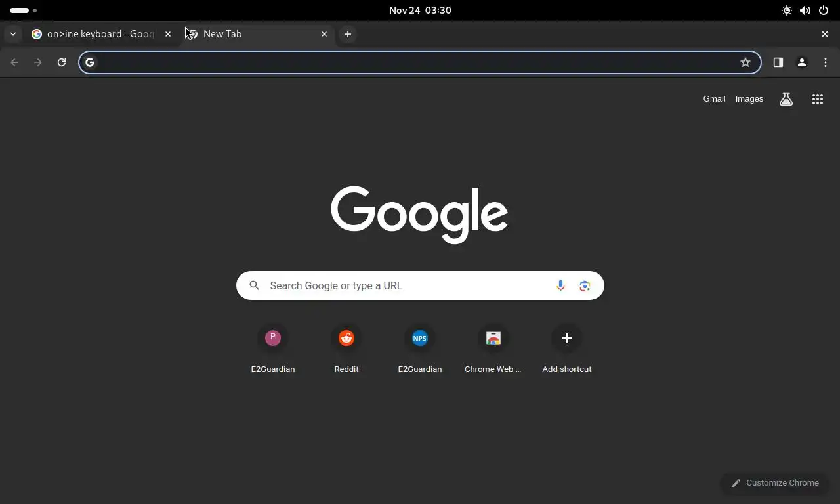Image resolution: width=840 pixels, height=504 pixels.
Task: Open the E2Guardian shortcut with the NPS icon
Action: tap(420, 349)
